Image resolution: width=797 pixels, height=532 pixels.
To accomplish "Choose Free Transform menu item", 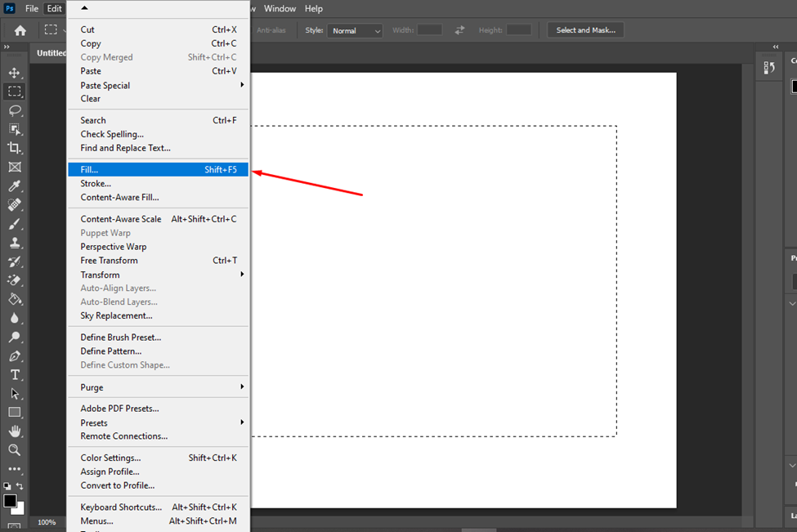I will 158,260.
